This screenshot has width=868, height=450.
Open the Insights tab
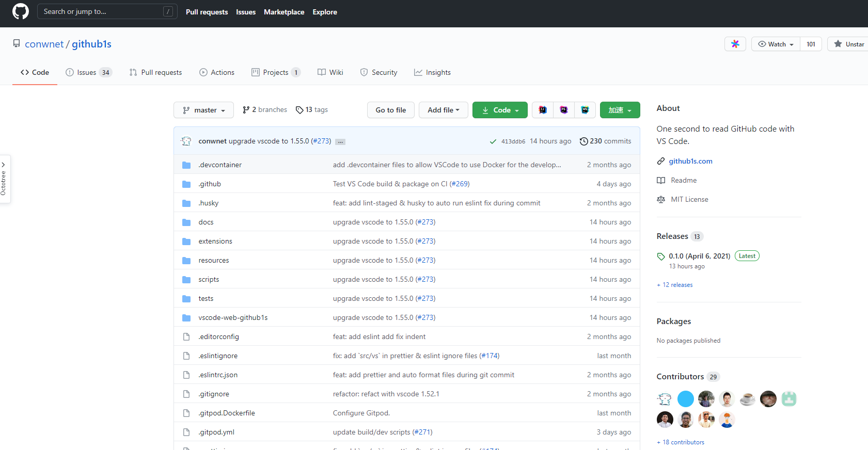[432, 72]
